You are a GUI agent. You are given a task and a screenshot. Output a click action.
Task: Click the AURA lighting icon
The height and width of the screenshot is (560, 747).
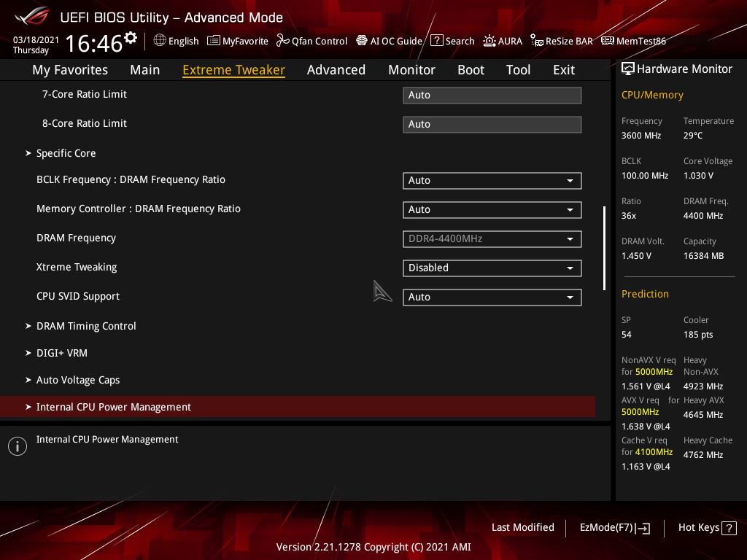coord(489,41)
